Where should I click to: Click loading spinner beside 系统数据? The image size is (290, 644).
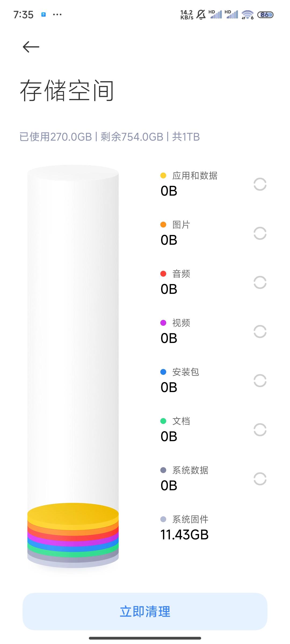pos(260,479)
